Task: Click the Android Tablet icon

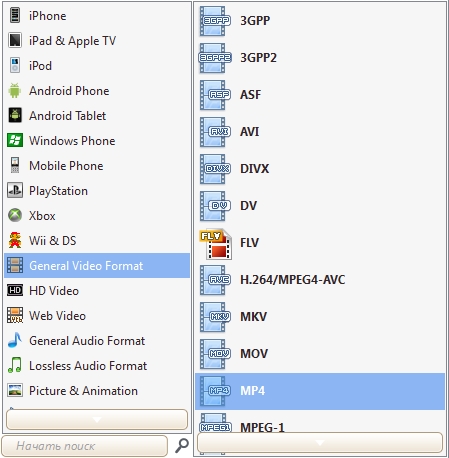Action: [x=15, y=115]
